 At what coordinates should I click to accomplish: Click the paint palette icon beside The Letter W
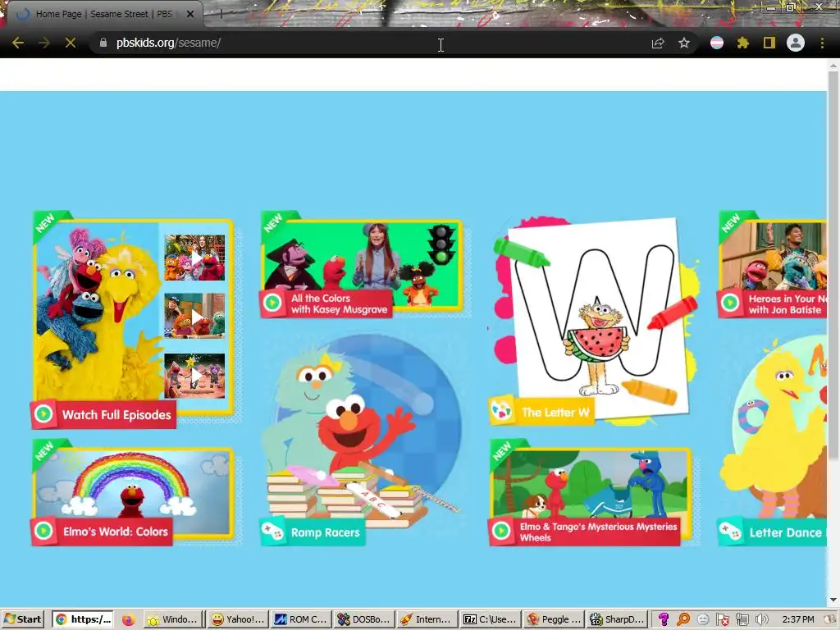(x=501, y=412)
